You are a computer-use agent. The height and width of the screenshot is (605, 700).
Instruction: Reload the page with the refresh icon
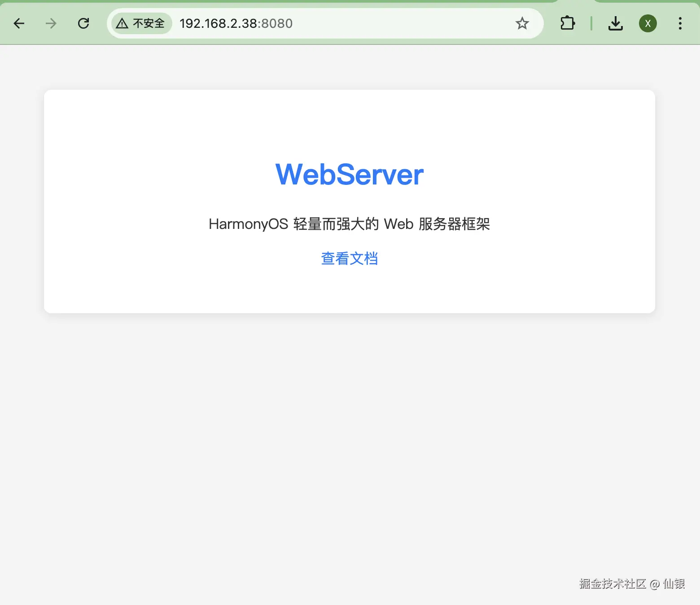click(83, 23)
